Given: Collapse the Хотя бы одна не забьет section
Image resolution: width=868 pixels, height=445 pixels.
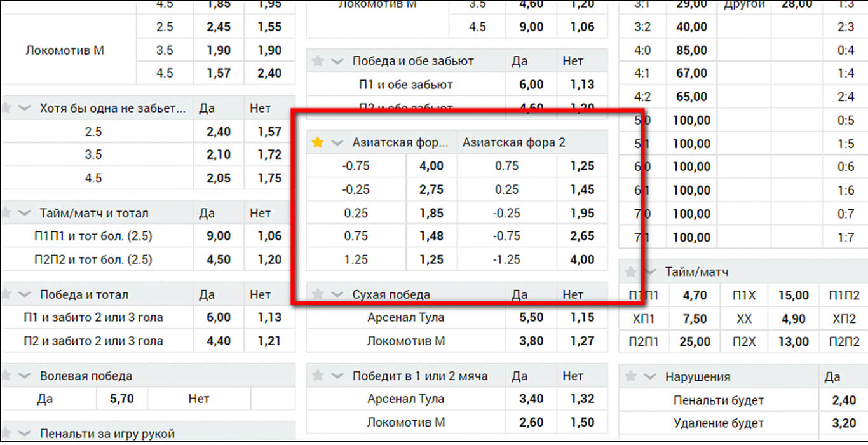Looking at the screenshot, I should click(24, 108).
